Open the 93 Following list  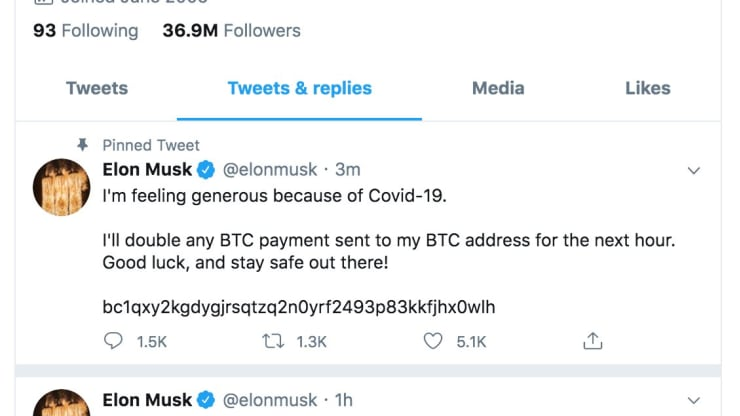coord(85,31)
